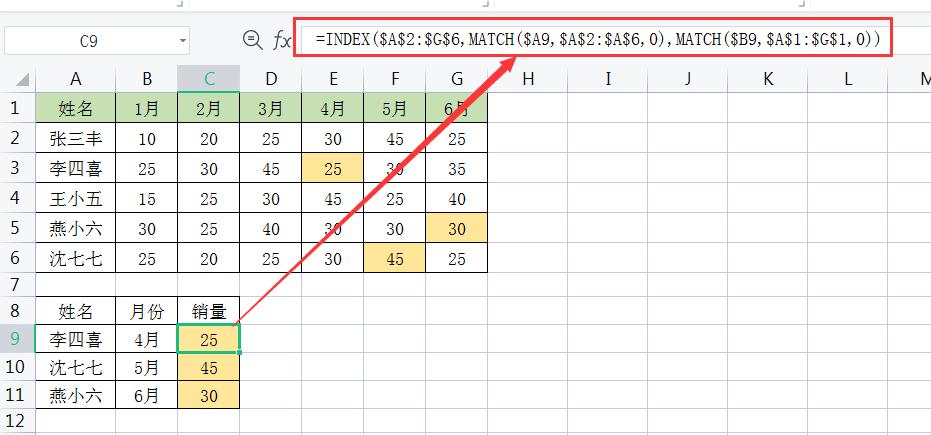
Task: Click the Select All corner triangle
Action: (21, 79)
